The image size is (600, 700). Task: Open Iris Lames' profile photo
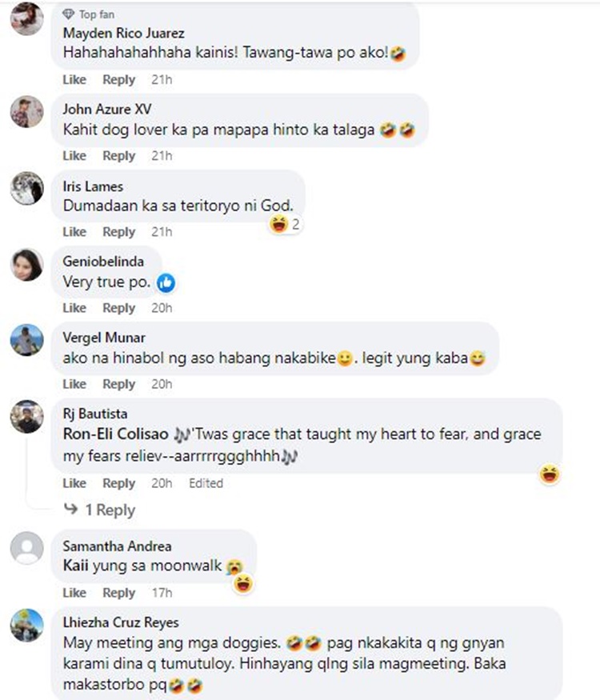point(26,188)
